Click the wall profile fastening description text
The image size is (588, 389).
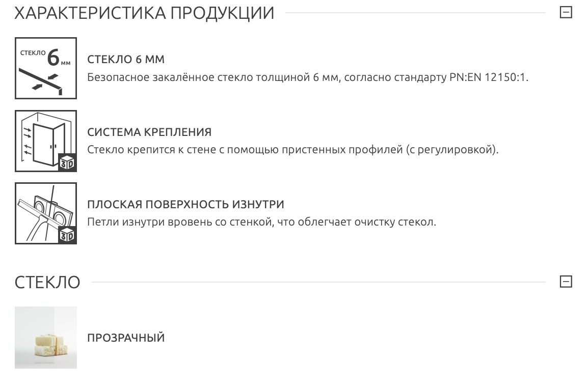tap(292, 150)
